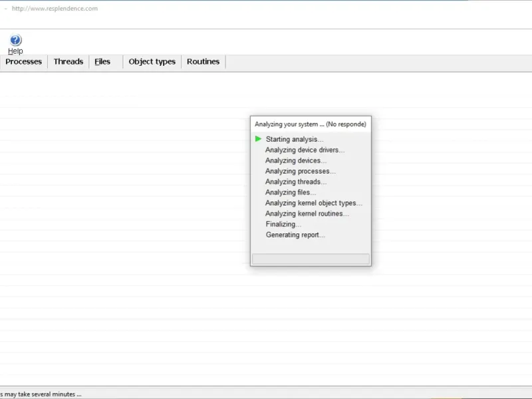Image resolution: width=532 pixels, height=399 pixels.
Task: Select 'Analyzing processes...' step text
Action: 301,171
